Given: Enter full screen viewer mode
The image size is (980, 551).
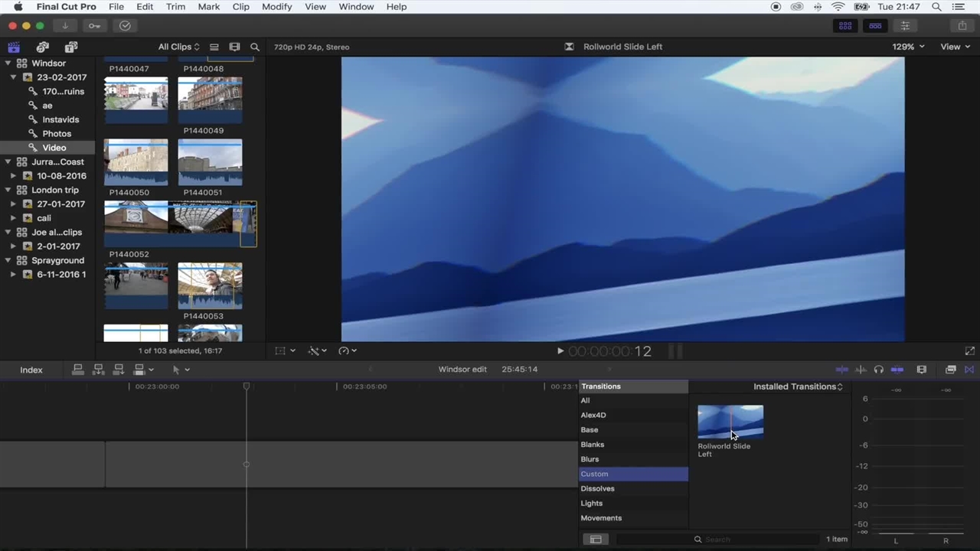Looking at the screenshot, I should point(970,351).
